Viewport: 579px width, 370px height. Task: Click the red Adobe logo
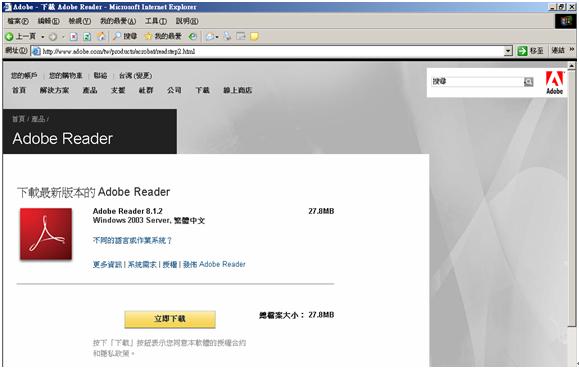point(554,82)
